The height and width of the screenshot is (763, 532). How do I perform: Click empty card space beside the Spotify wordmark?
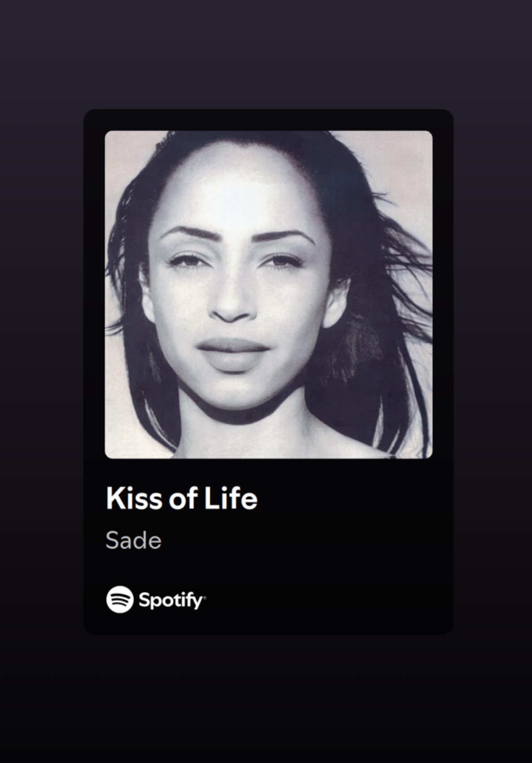(x=327, y=600)
